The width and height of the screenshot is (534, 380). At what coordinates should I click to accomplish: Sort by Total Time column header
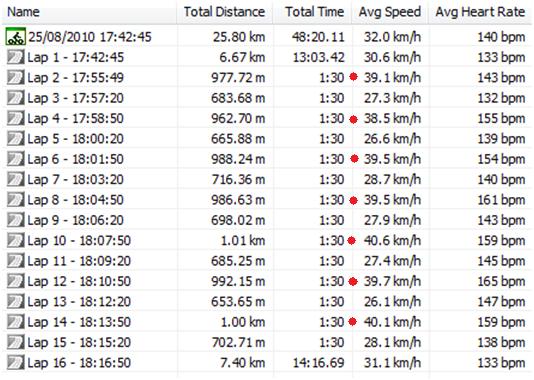[312, 12]
